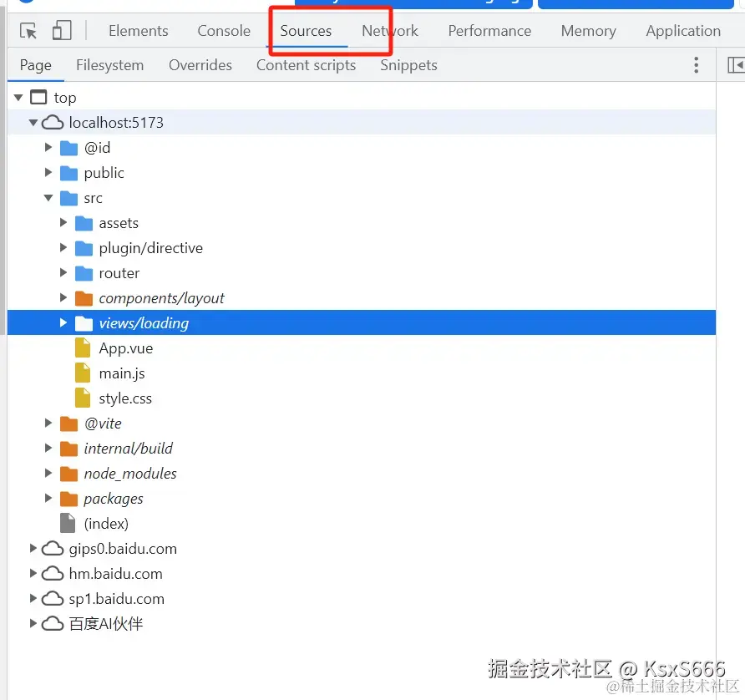Screen dimensions: 745x700
Task: Open the (index) file
Action: tap(106, 524)
